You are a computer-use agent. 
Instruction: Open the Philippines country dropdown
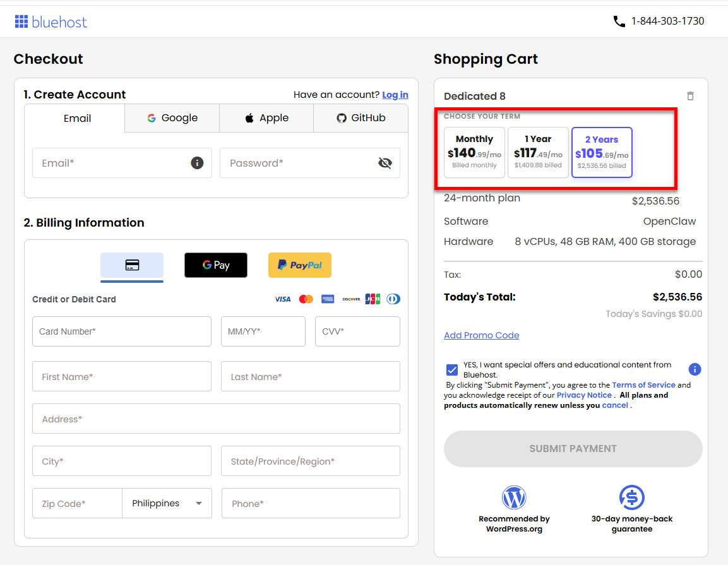point(167,503)
